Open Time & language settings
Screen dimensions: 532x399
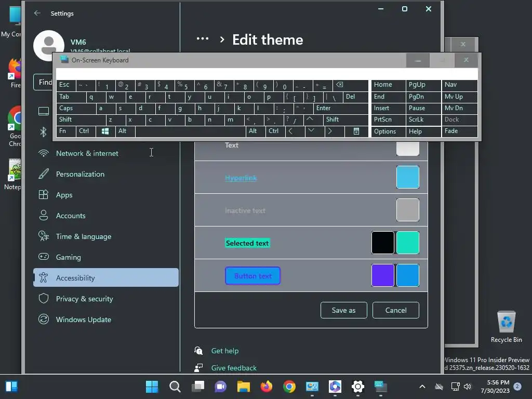(106, 236)
